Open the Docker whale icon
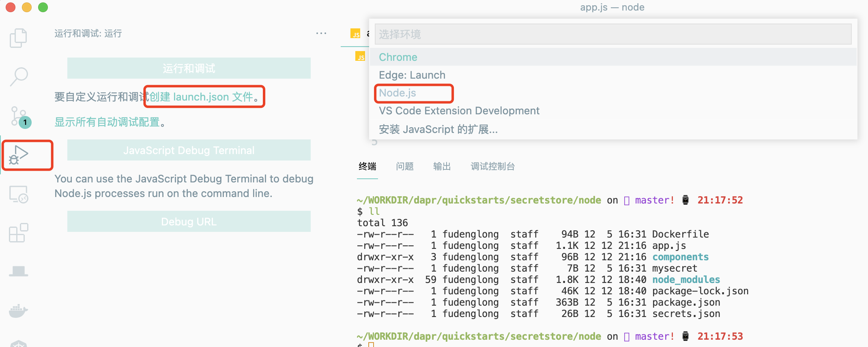Viewport: 868px width, 347px height. coord(19,311)
